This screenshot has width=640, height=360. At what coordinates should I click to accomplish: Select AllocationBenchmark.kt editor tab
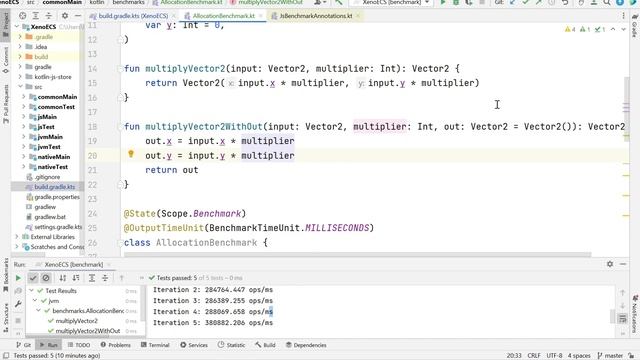[223, 16]
